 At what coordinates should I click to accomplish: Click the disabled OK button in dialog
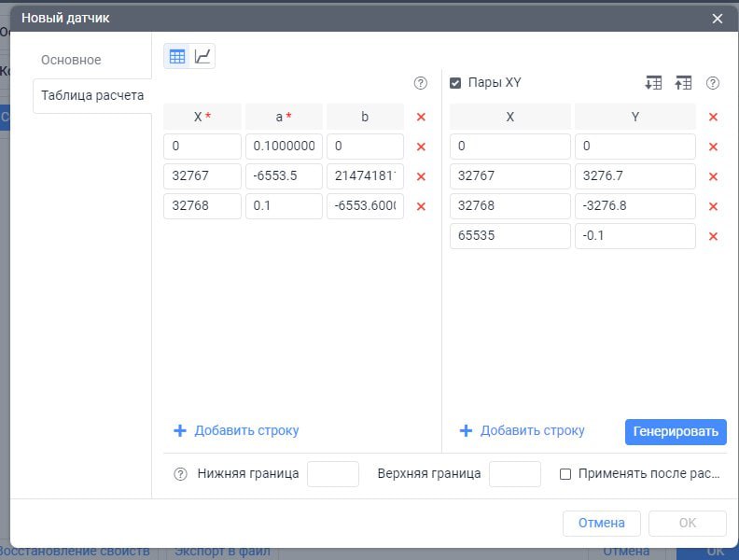click(687, 524)
